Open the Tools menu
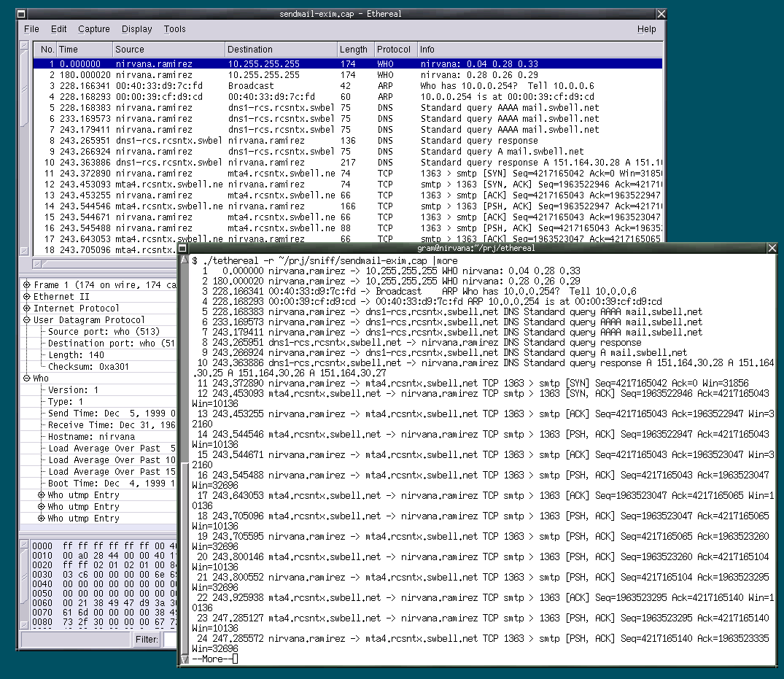 [174, 29]
